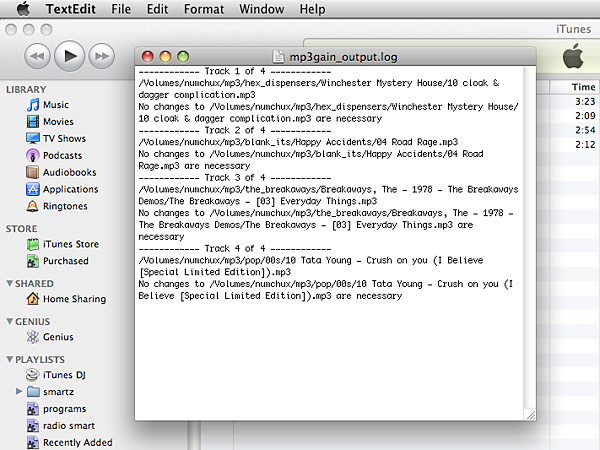Open Genius atom icon in sidebar
Viewport: 600px width, 450px height.
tap(33, 337)
